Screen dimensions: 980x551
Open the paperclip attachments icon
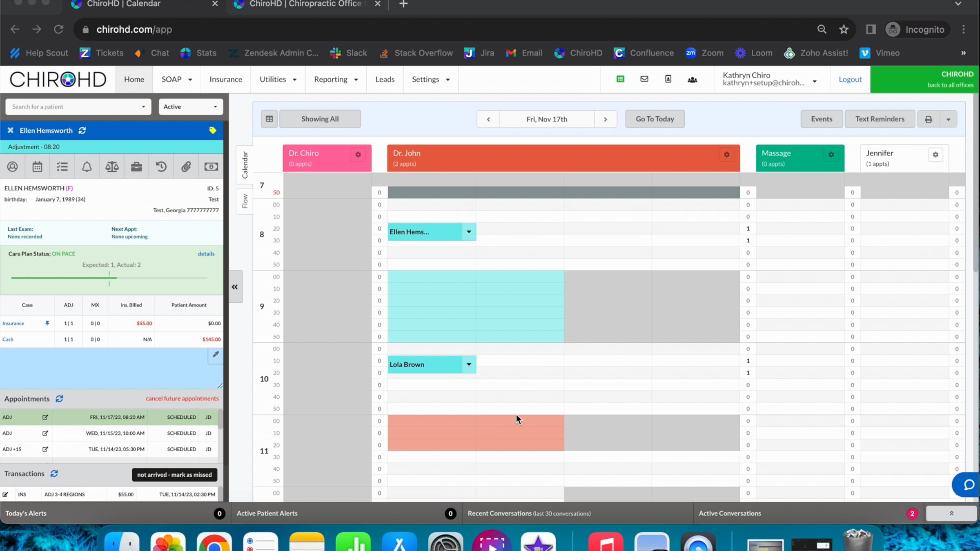point(186,167)
